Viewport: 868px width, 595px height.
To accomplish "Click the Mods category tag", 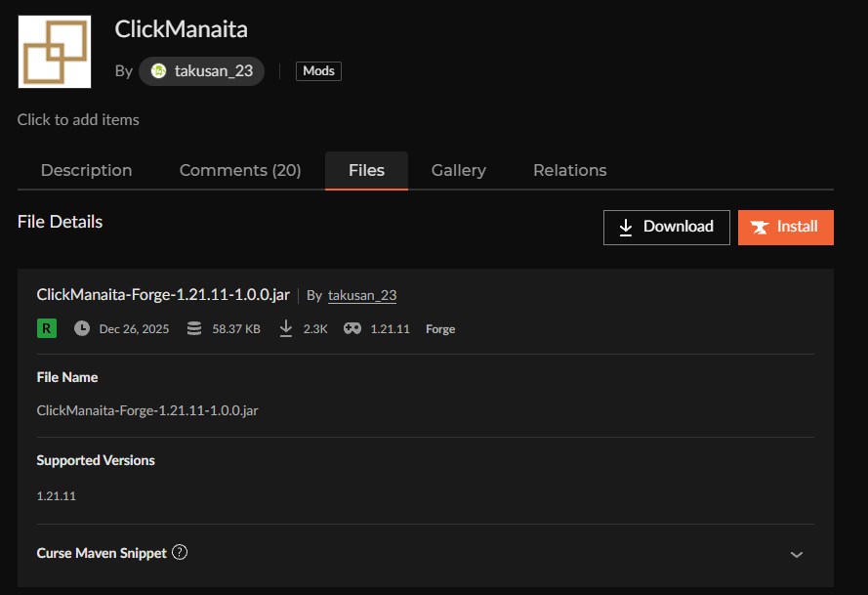I will coord(318,71).
